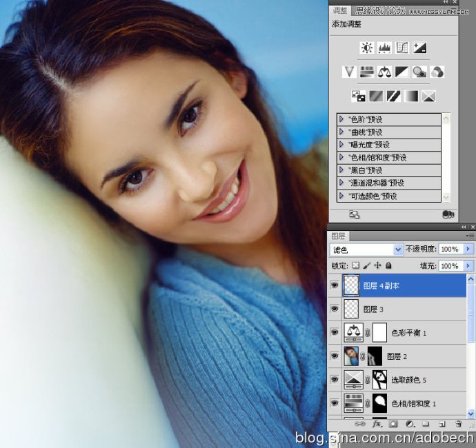This screenshot has height=448, width=476.
Task: Add a Threshold adjustment
Action: click(393, 96)
